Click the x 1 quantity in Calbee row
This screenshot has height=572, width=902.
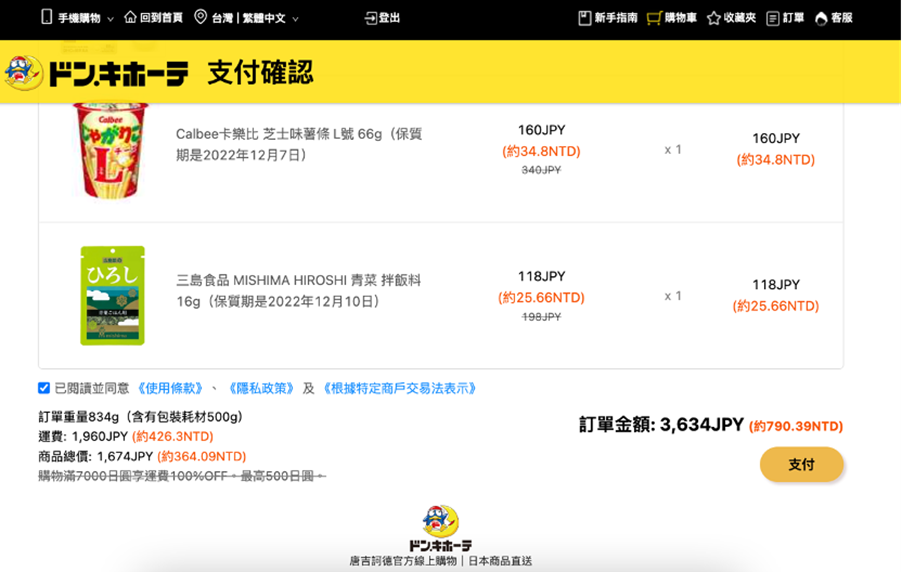[x=673, y=150]
